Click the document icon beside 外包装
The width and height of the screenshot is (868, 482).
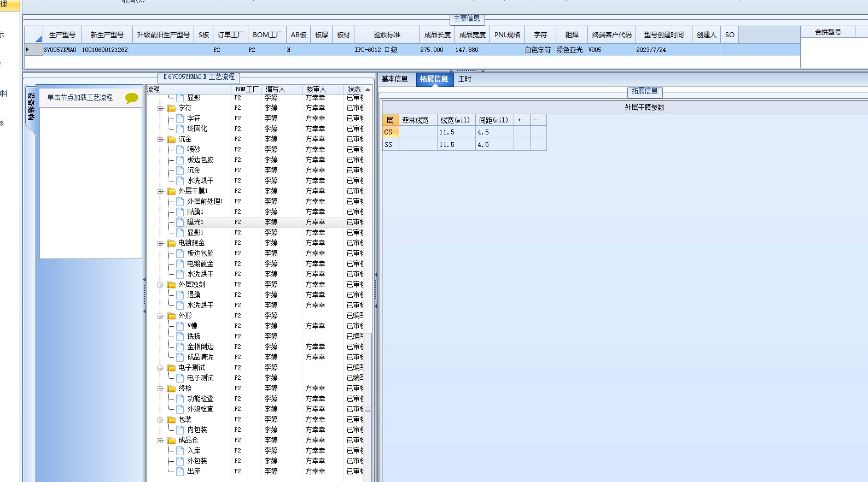180,461
